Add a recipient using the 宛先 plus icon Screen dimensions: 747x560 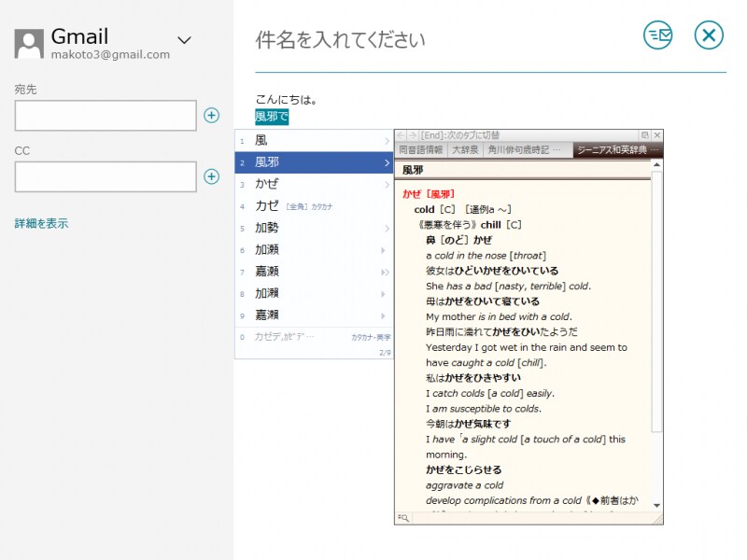click(211, 115)
